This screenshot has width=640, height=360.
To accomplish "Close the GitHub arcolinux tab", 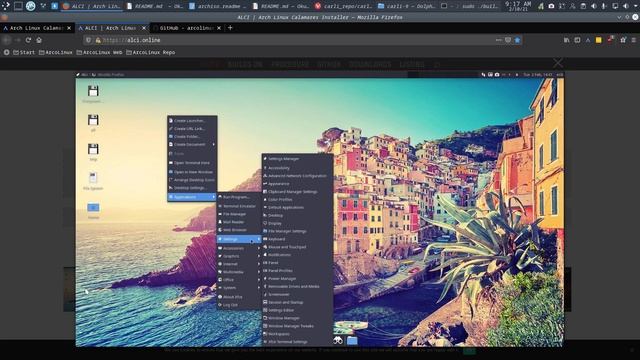I will click(219, 28).
